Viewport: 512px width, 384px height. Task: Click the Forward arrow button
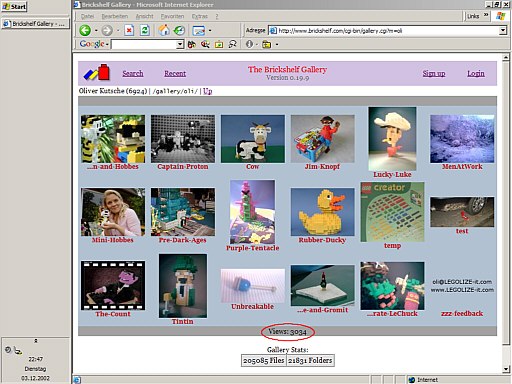107,30
